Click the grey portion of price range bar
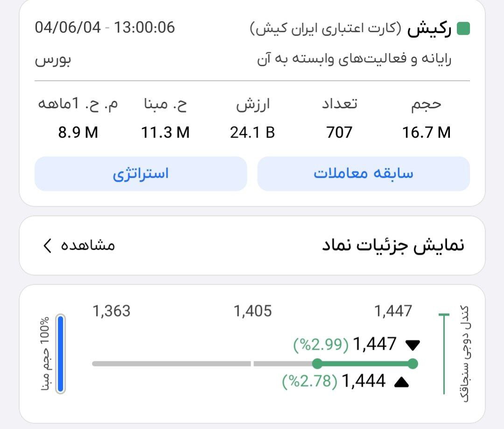Image resolution: width=504 pixels, height=429 pixels. 187,364
